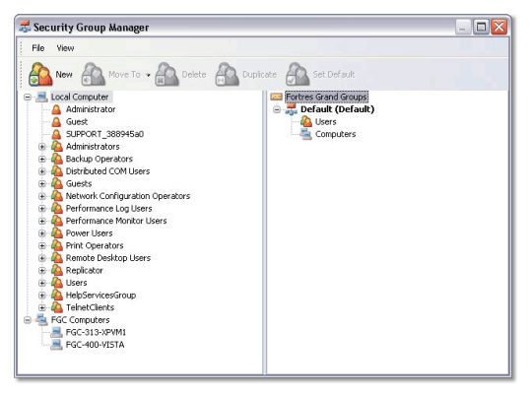Expand the HelpServicesGroup node

(x=42, y=296)
